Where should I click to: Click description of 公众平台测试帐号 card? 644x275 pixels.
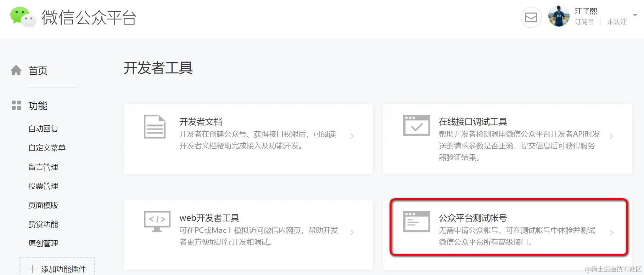coord(517,236)
